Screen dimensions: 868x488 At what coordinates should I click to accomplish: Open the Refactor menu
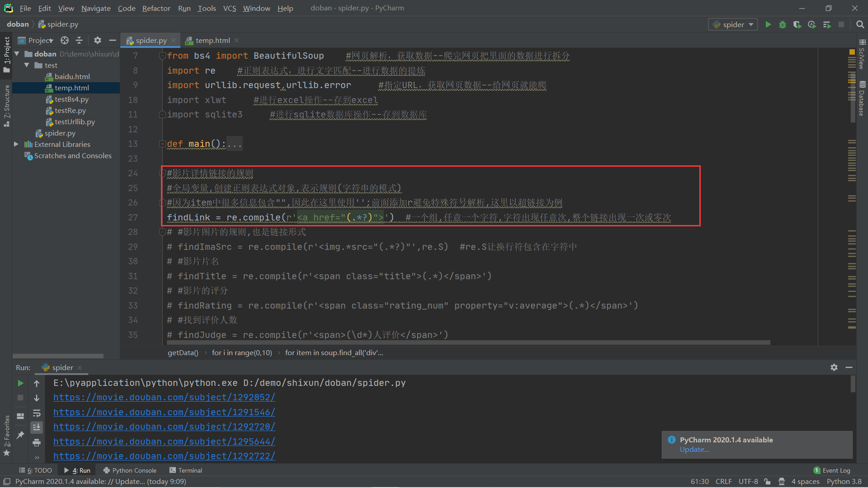[156, 8]
